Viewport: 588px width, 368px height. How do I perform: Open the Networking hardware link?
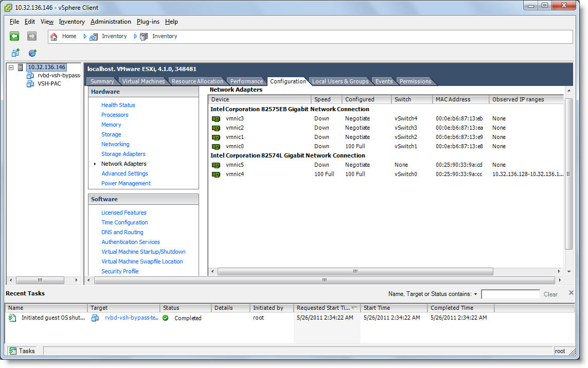115,144
